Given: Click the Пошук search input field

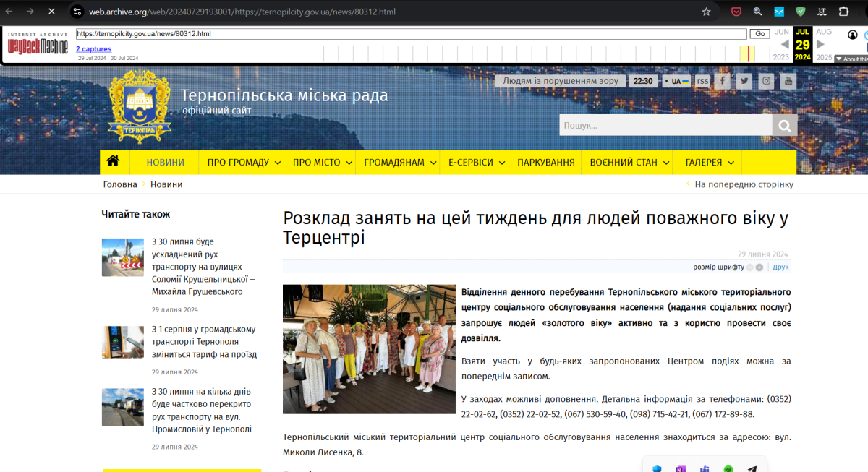Looking at the screenshot, I should 665,126.
